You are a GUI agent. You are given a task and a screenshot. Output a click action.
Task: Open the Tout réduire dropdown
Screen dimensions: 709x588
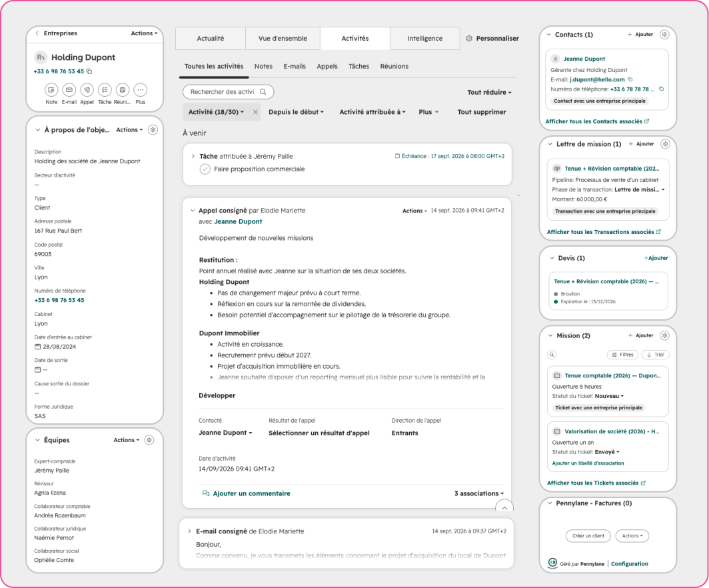489,92
